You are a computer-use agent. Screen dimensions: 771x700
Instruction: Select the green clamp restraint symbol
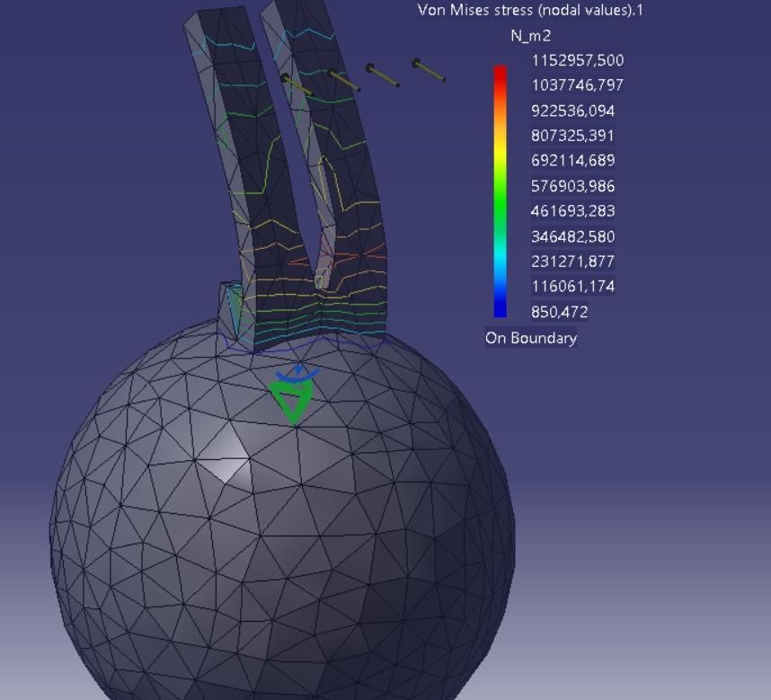(x=292, y=403)
